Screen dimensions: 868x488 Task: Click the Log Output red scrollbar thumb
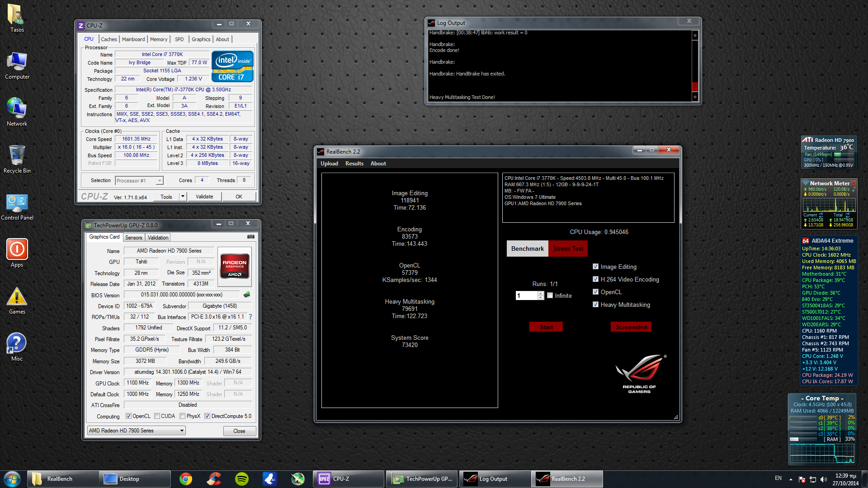(695, 86)
